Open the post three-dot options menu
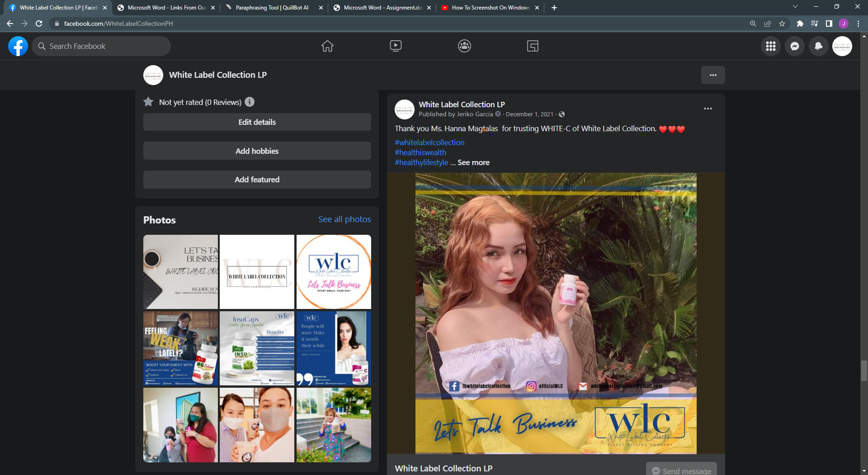 pos(708,109)
